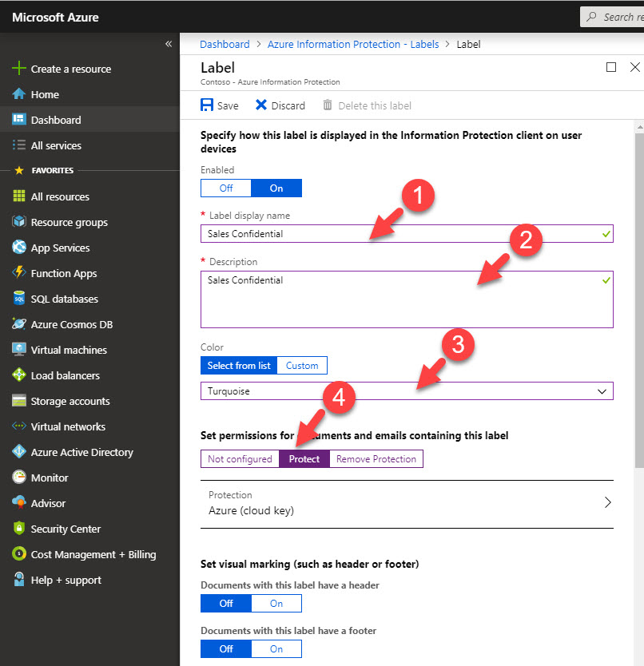This screenshot has width=644, height=666.
Task: Switch color selection to Custom
Action: tap(301, 365)
